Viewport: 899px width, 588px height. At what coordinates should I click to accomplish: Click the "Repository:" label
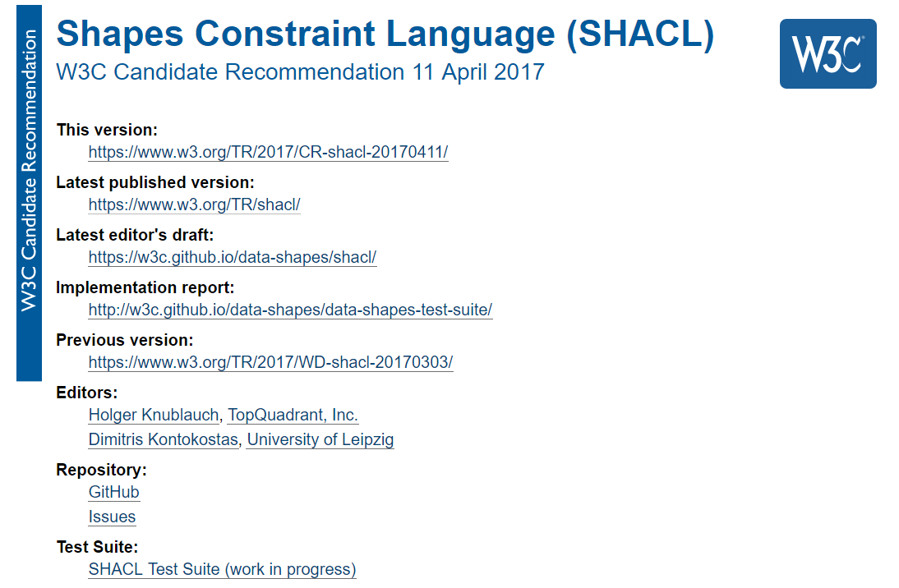tap(101, 470)
